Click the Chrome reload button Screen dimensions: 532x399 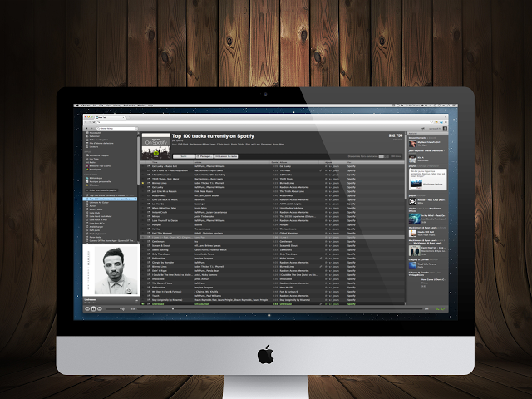point(94,122)
